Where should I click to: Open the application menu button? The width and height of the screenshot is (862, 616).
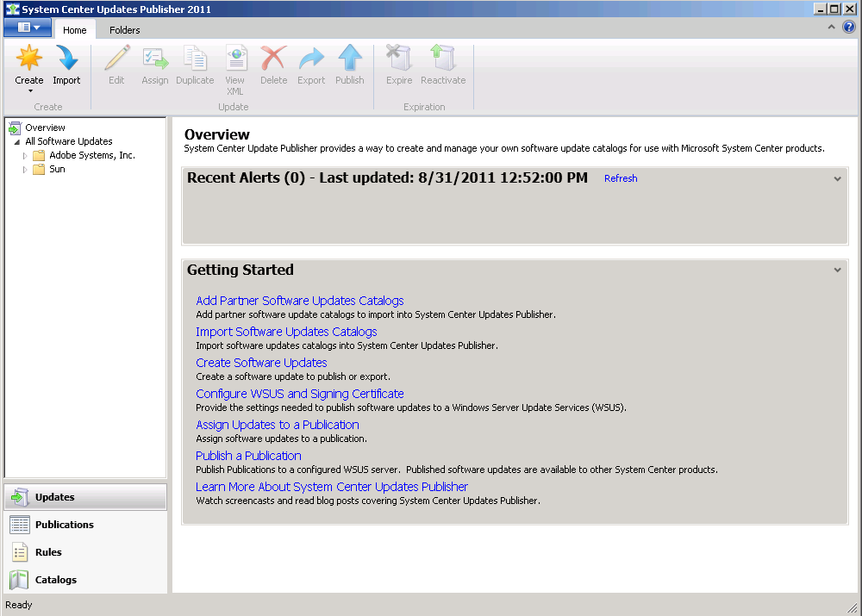coord(27,28)
